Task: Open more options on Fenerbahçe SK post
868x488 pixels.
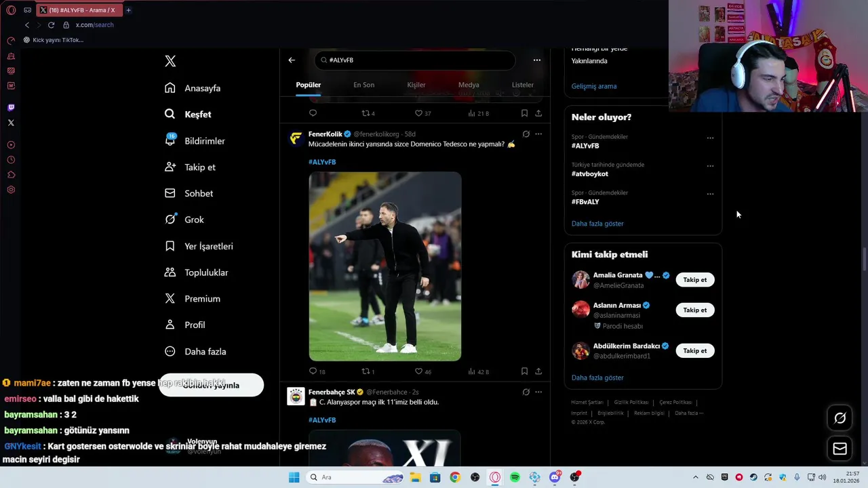Action: click(x=538, y=392)
